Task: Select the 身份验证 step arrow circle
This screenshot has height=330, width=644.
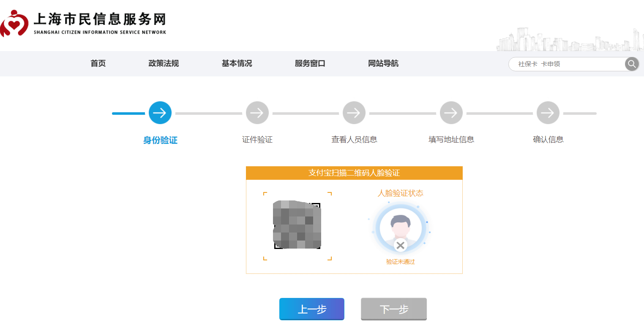Action: pos(160,113)
